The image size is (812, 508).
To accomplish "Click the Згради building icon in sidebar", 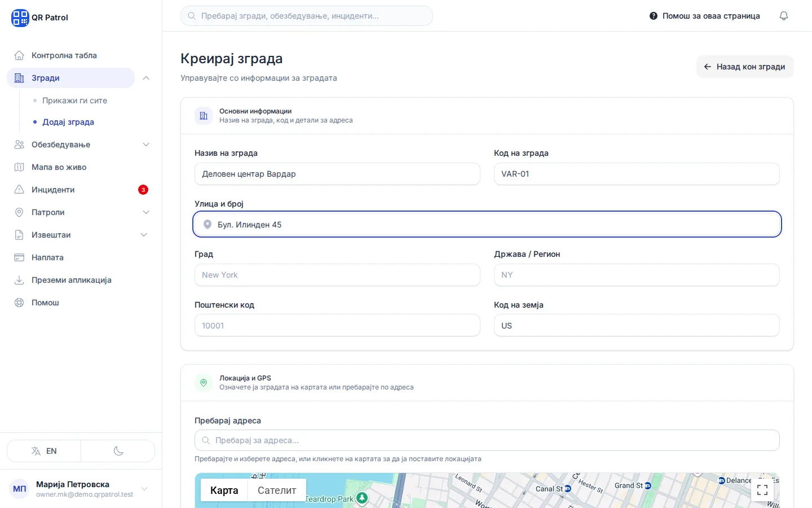I will pyautogui.click(x=19, y=78).
